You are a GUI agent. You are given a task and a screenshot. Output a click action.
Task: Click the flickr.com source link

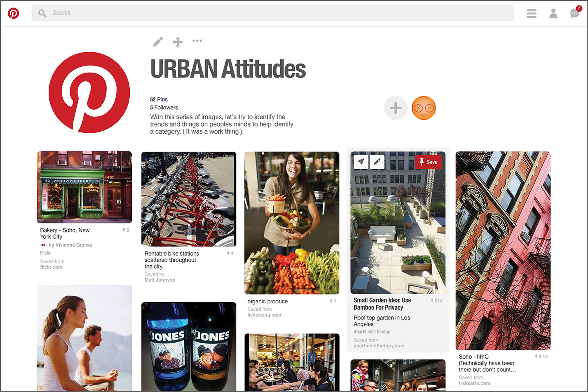click(x=51, y=267)
